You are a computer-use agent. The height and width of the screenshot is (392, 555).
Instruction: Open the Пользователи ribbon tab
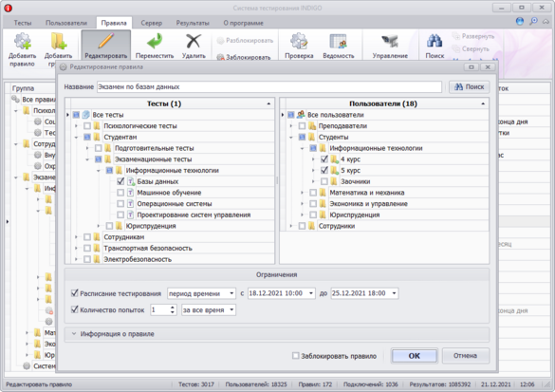(x=66, y=23)
